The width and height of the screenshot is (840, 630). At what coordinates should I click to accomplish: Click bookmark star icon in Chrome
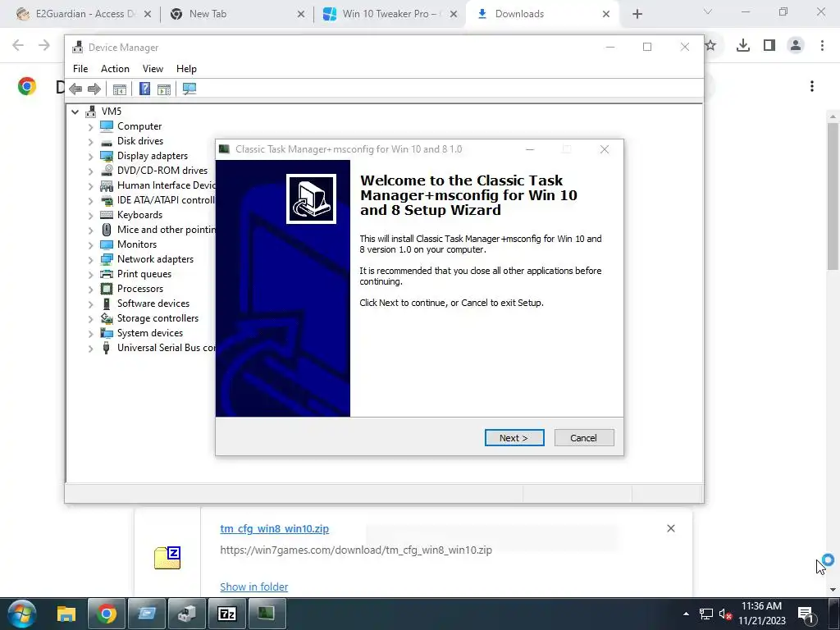tap(711, 46)
